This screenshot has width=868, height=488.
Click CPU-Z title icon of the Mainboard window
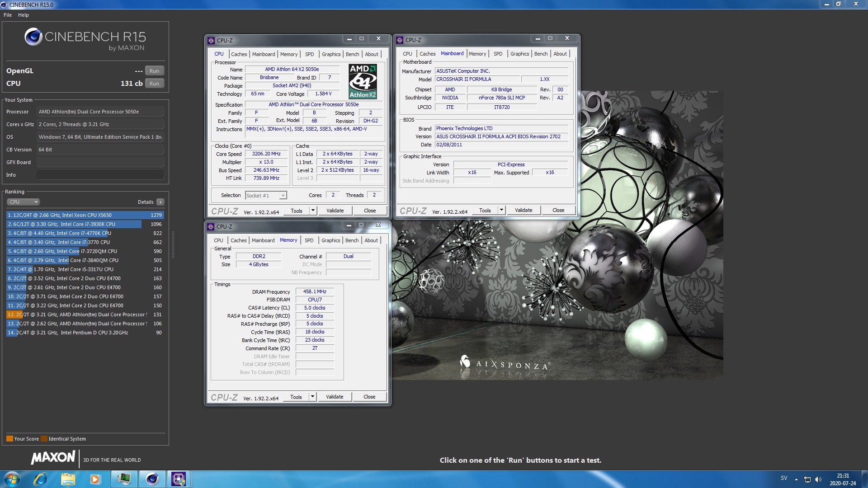click(400, 40)
